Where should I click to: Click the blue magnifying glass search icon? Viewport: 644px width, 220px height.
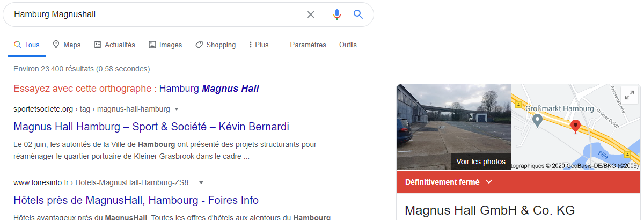pos(358,14)
